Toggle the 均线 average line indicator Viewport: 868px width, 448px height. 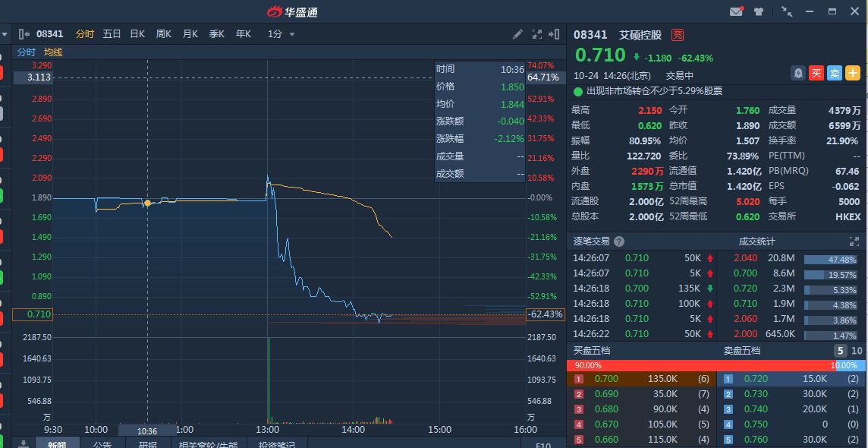point(53,52)
